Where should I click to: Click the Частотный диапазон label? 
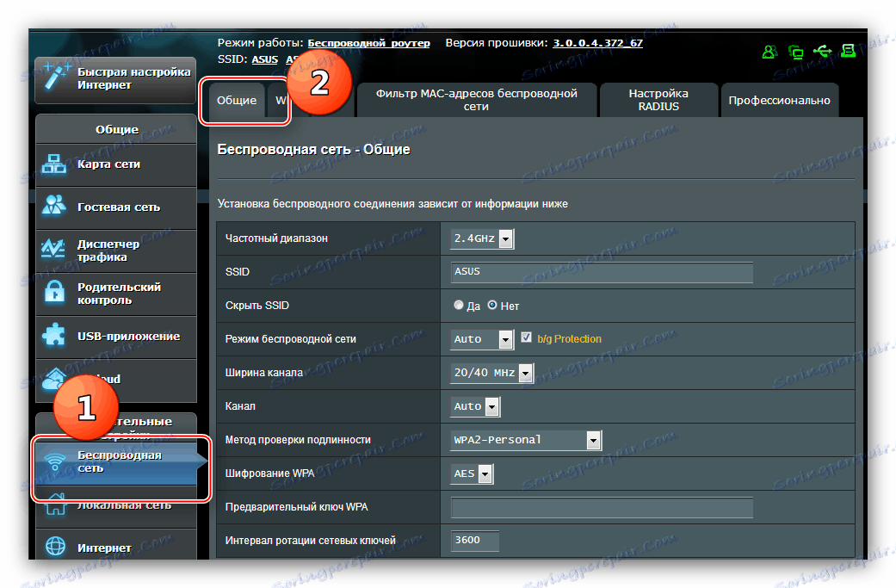tap(276, 238)
